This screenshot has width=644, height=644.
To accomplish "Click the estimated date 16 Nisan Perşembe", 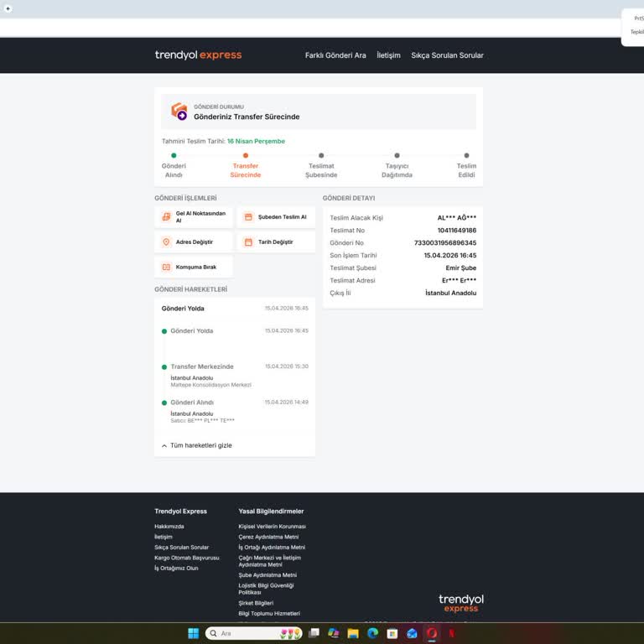I will click(x=256, y=141).
